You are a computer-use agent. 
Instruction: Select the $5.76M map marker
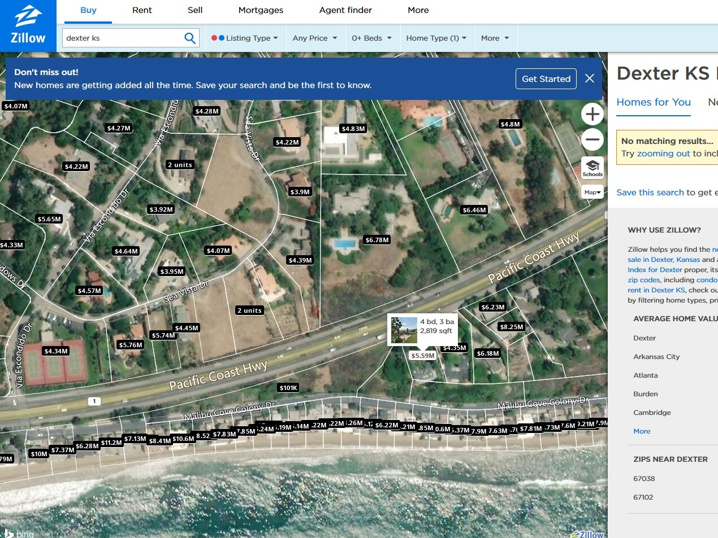pos(131,345)
